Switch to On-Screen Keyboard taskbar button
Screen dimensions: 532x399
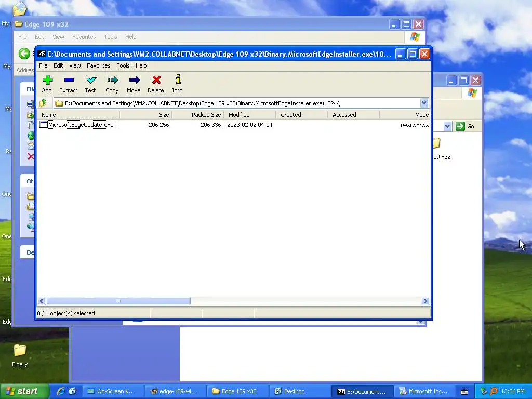[x=113, y=391]
